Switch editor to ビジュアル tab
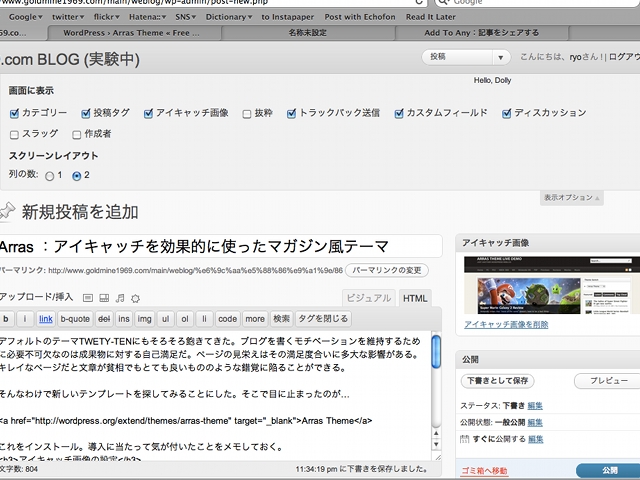640x480 pixels. [x=369, y=298]
